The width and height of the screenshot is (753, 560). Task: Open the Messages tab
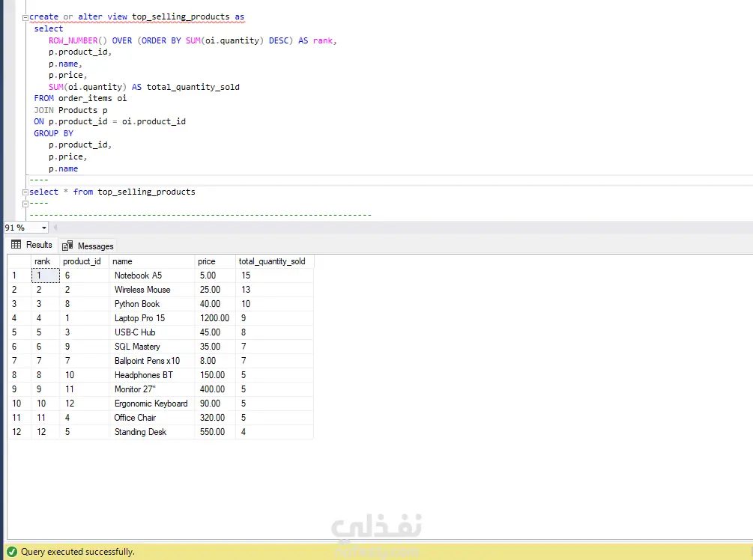pos(88,246)
